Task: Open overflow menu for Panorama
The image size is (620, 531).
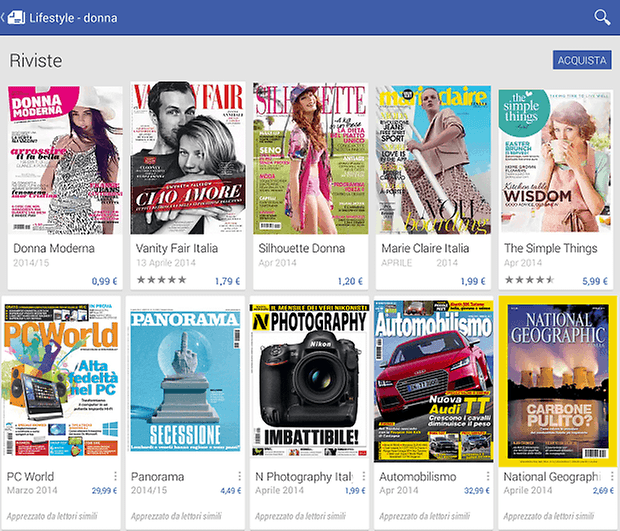Action: (239, 476)
